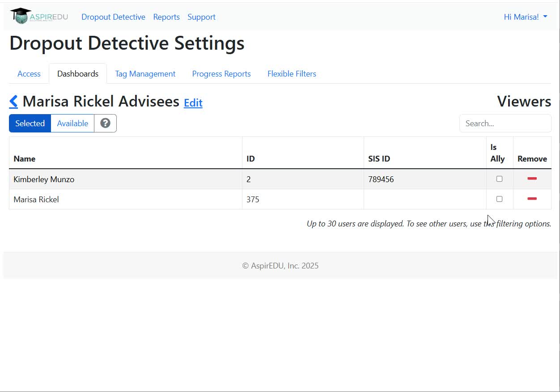Click SIS ID value 789456
Screen dimensions: 560x392
tap(381, 179)
